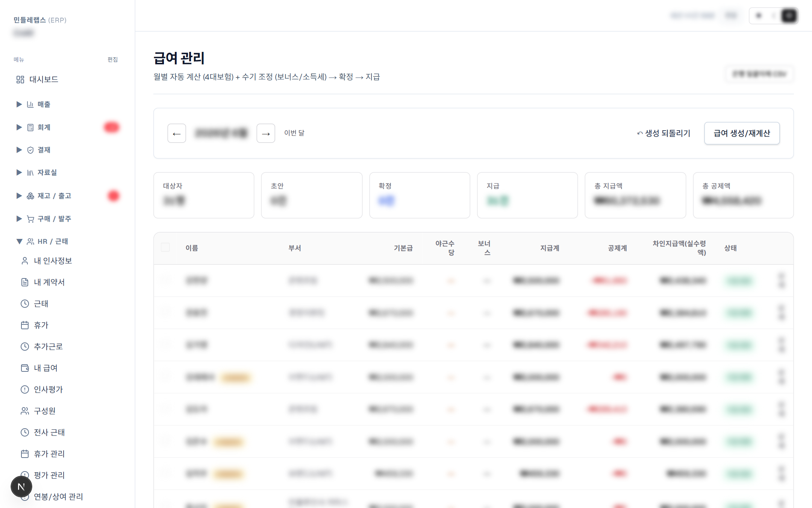This screenshot has width=812, height=508.
Task: Click the 상태 column header
Action: click(x=730, y=248)
